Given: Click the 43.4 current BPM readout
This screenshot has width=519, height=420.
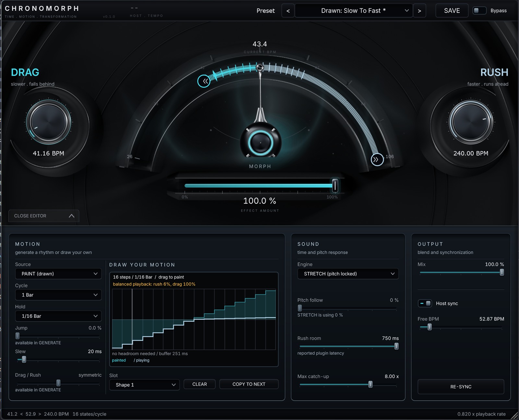Looking at the screenshot, I should point(260,44).
